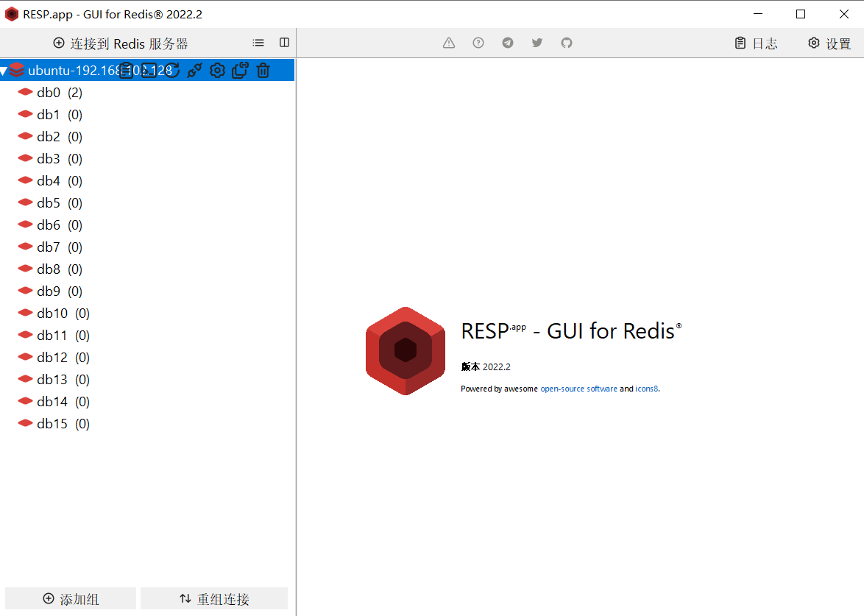Minimize the RESP.app window
864x616 pixels.
tap(758, 14)
